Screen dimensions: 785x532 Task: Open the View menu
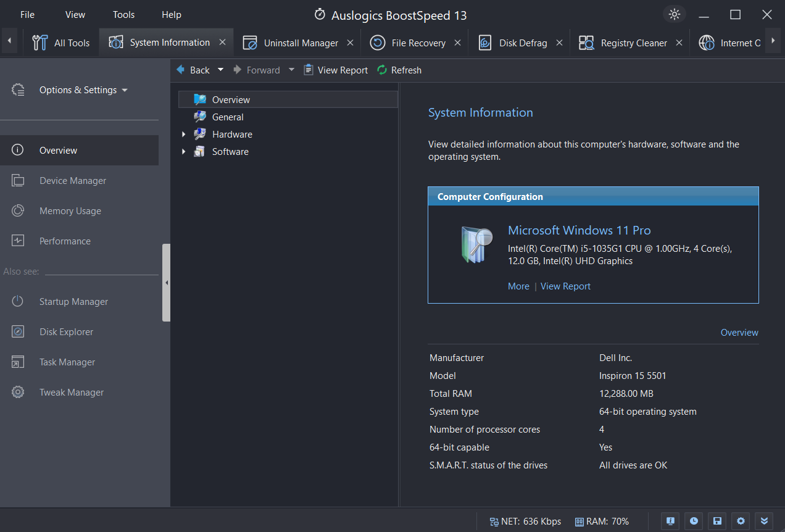click(75, 14)
